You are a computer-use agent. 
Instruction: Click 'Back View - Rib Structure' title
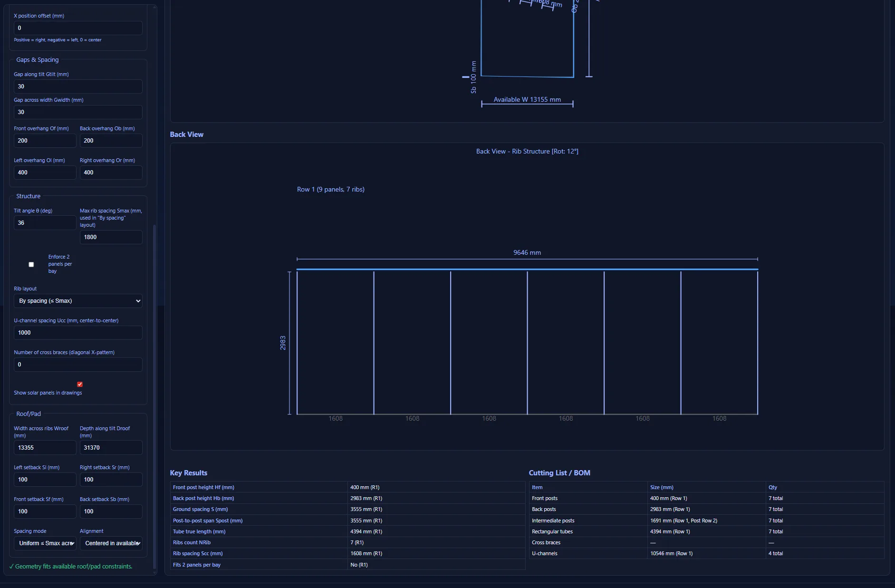527,151
